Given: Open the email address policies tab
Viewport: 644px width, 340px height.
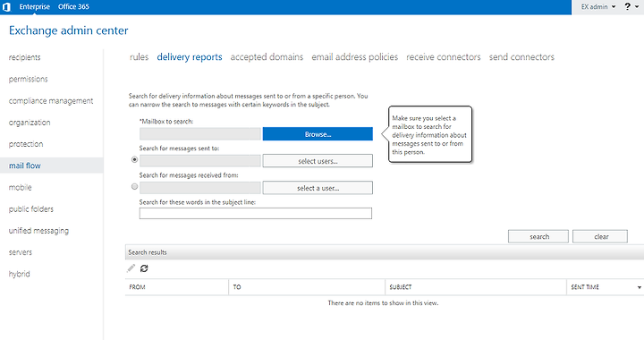Looking at the screenshot, I should (x=354, y=57).
